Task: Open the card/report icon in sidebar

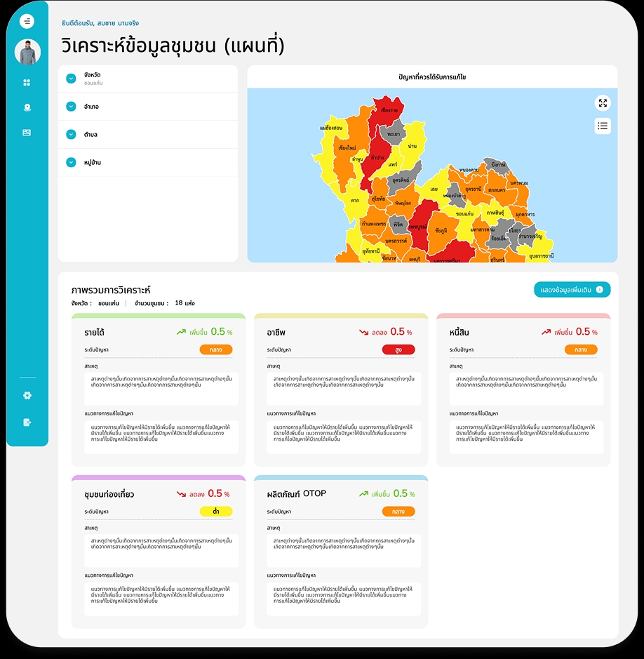Action: pyautogui.click(x=27, y=133)
